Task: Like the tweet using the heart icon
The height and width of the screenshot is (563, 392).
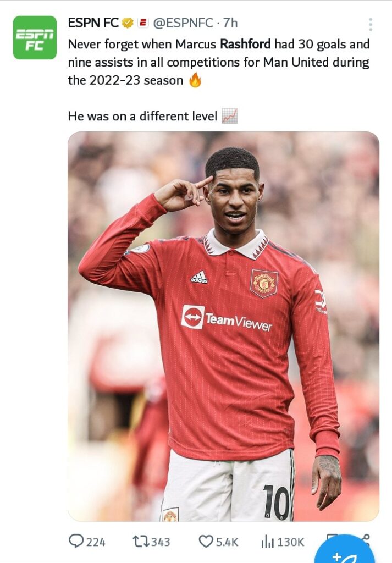Action: (206, 541)
